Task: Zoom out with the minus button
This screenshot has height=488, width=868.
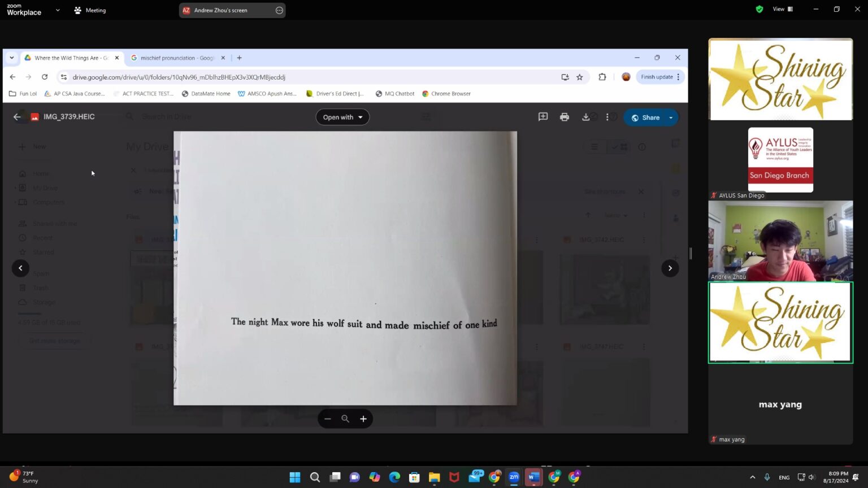Action: [328, 419]
